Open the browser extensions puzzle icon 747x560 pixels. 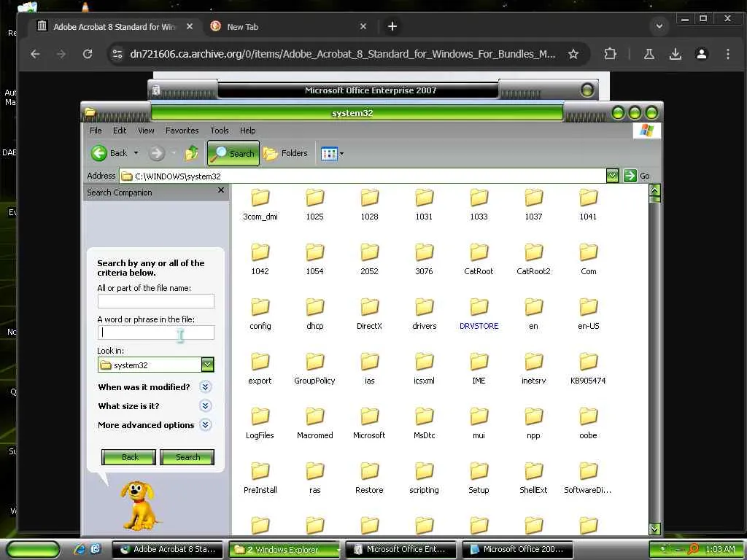(x=610, y=54)
